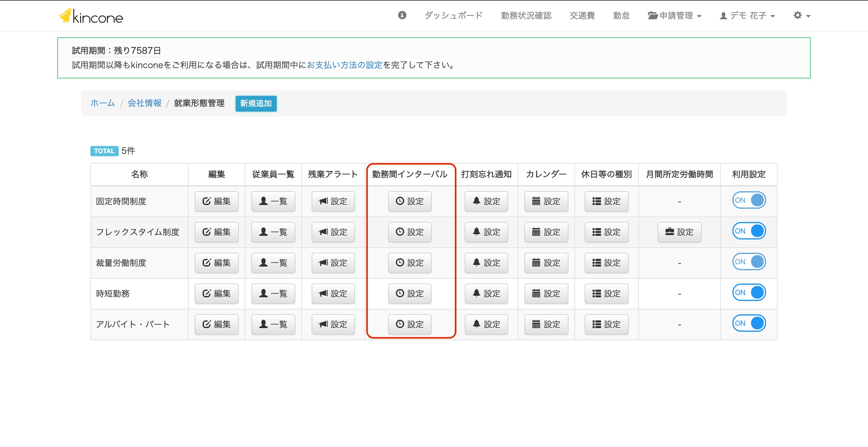
Task: Open the gear settings menu
Action: point(802,15)
